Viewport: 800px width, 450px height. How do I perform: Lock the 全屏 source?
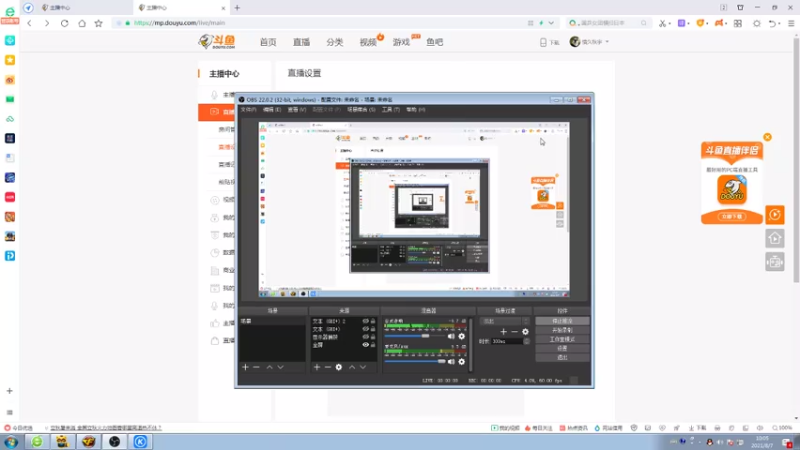point(373,345)
